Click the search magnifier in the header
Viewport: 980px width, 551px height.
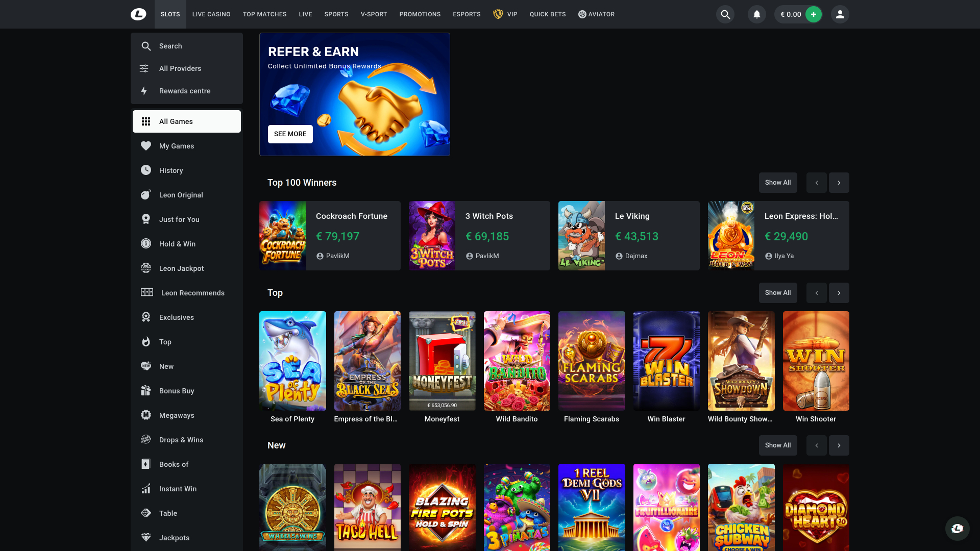coord(725,14)
